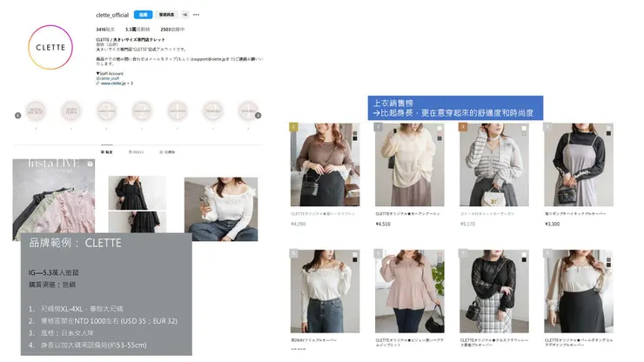
Task: Open the 2503 following list
Action: 172,30
